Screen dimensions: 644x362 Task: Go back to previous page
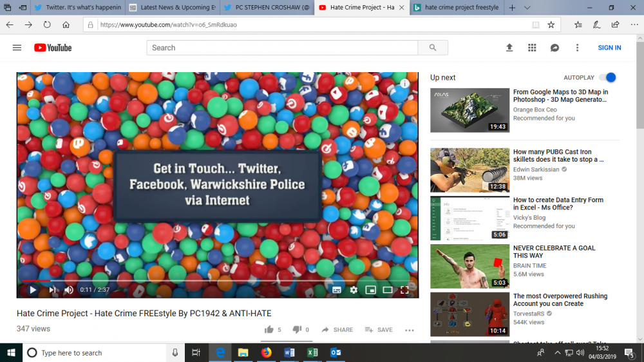[x=10, y=24]
